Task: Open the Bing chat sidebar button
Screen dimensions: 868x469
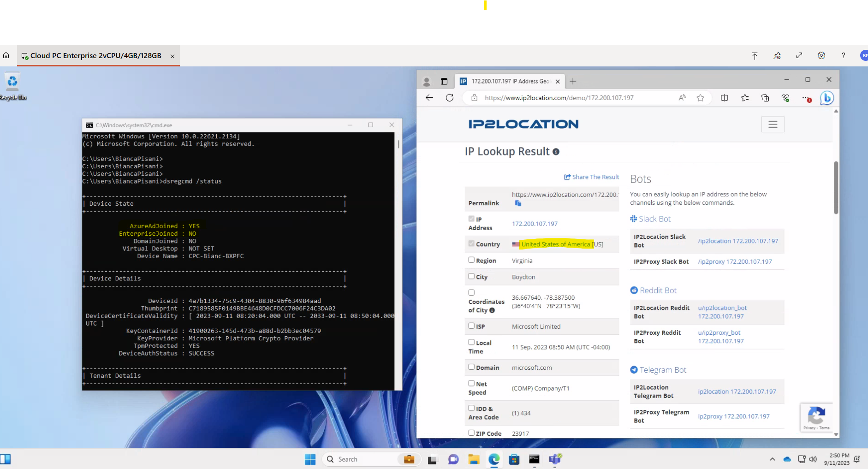Action: click(x=827, y=98)
